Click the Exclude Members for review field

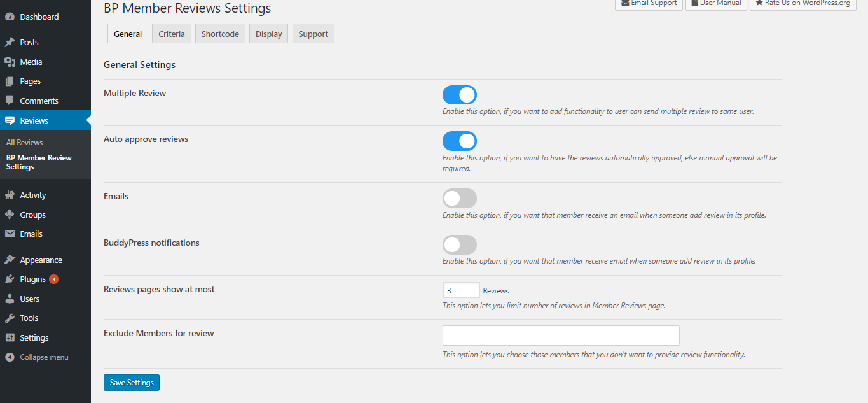561,336
